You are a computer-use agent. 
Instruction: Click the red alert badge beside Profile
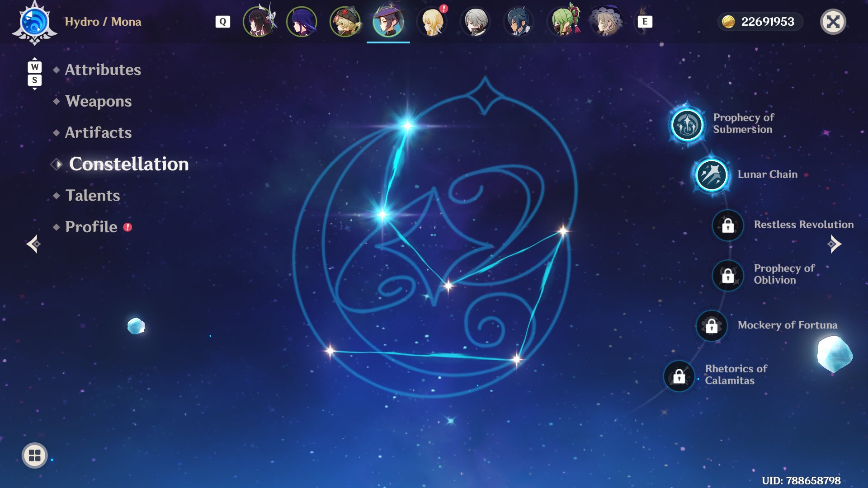tap(128, 227)
